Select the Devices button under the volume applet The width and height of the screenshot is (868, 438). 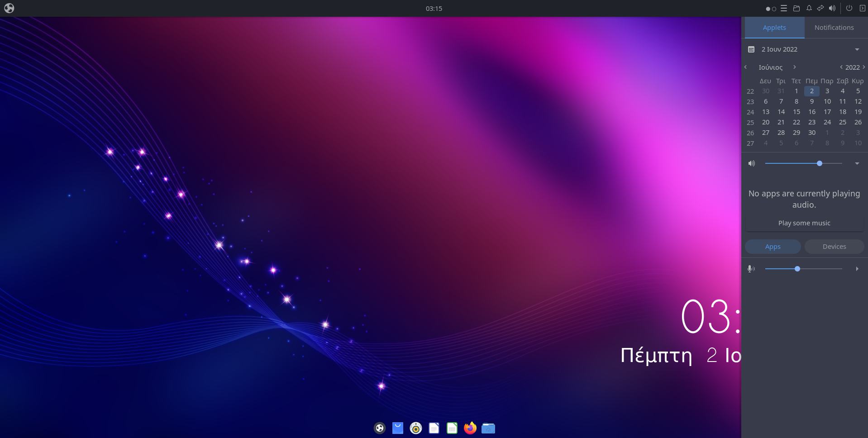click(x=834, y=247)
